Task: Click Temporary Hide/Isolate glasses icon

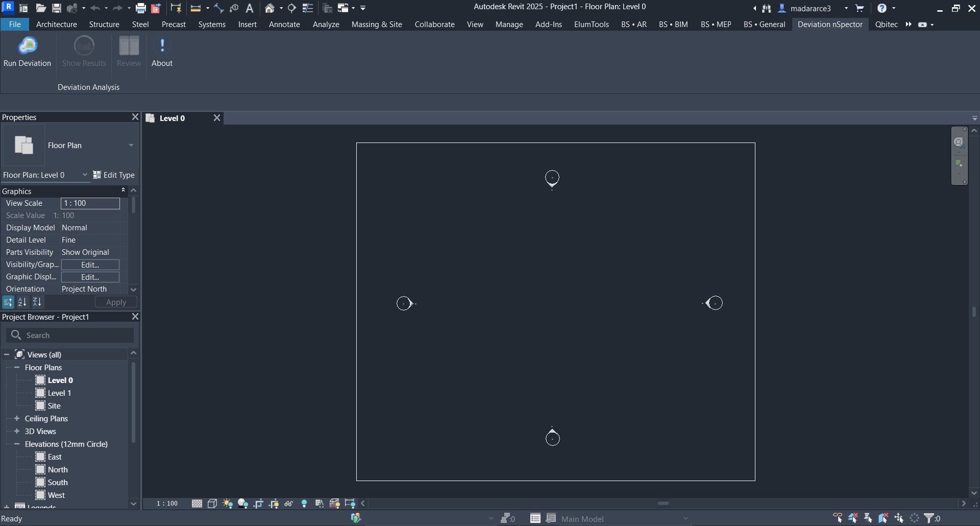Action: 289,504
